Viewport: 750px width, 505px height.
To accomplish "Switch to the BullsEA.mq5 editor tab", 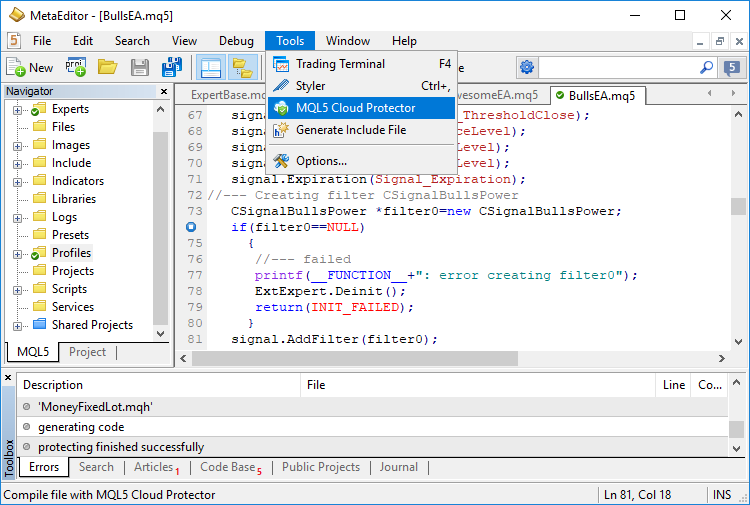I will point(598,96).
